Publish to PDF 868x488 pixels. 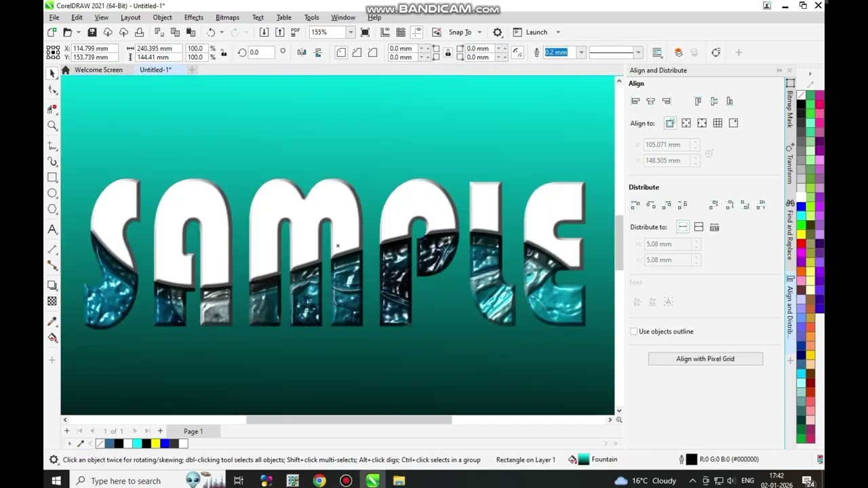tap(295, 32)
